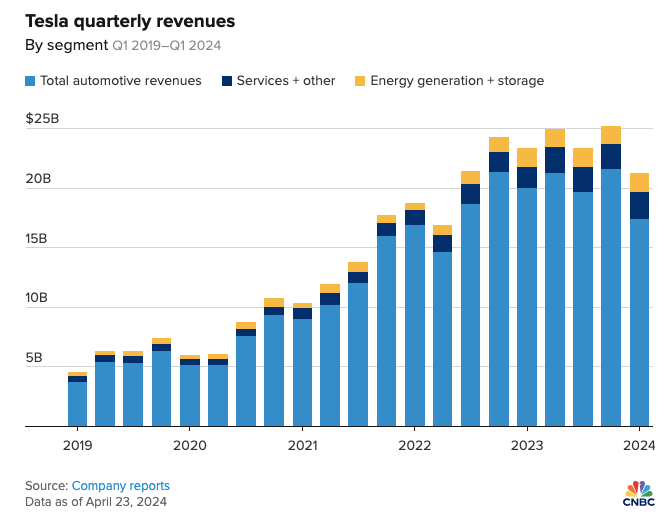Click the 2022 x-axis year label
The height and width of the screenshot is (519, 666).
click(415, 446)
